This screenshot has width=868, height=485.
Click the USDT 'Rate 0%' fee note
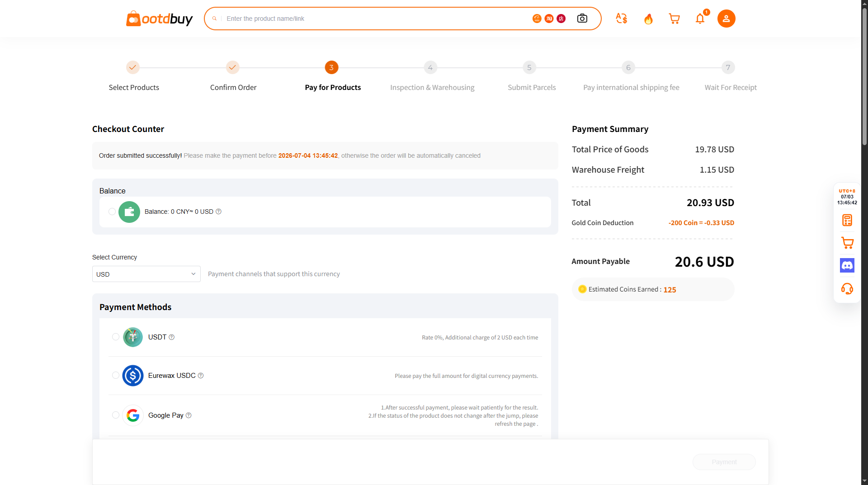point(480,338)
